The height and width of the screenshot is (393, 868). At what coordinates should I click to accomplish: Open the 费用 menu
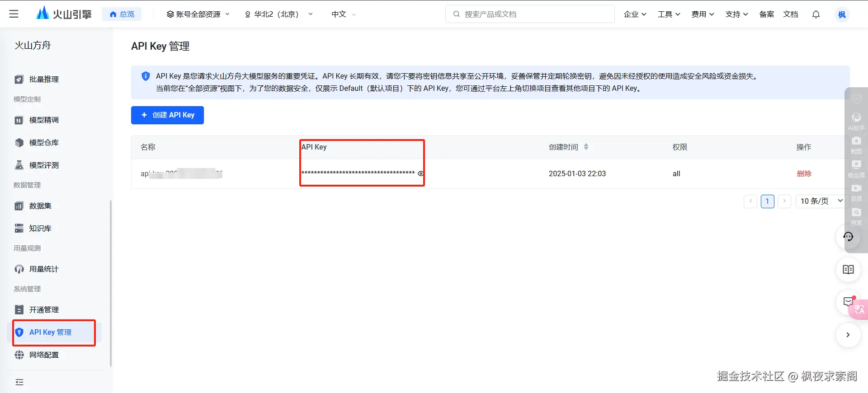click(703, 14)
